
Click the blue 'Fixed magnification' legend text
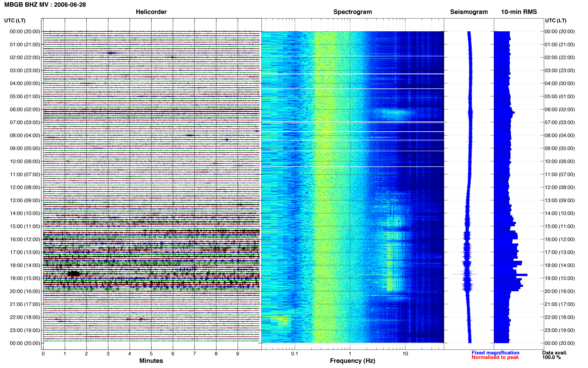[495, 353]
